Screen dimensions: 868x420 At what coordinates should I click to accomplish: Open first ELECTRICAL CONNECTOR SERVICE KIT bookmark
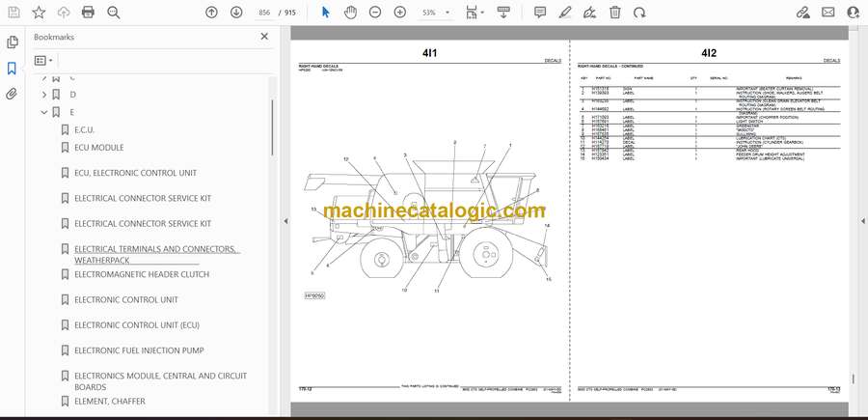point(143,198)
